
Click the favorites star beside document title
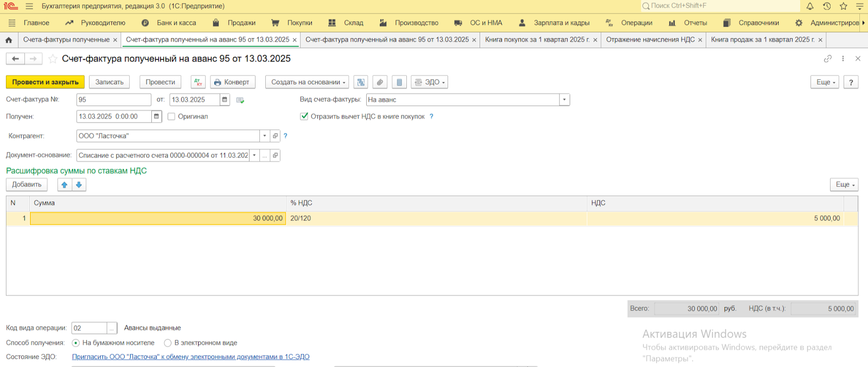pyautogui.click(x=53, y=59)
